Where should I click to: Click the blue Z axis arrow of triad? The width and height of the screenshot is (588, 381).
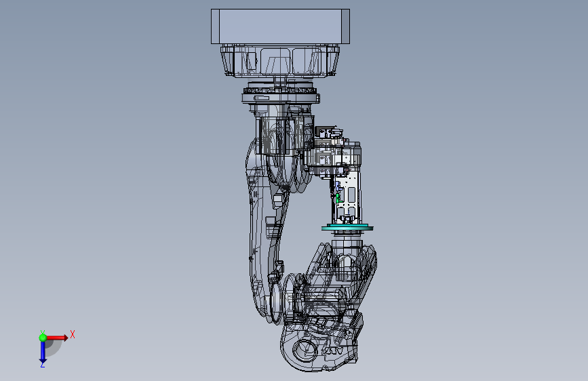tap(43, 352)
